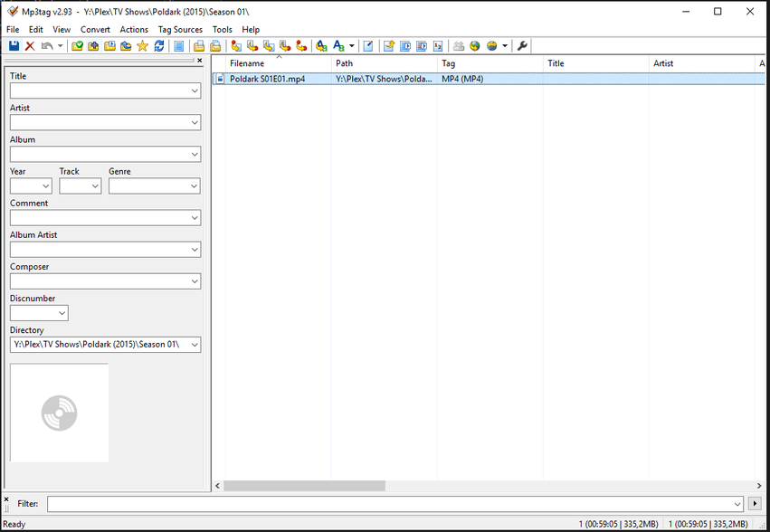Click the Copy tag toolbar icon
The width and height of the screenshot is (770, 532).
(x=199, y=45)
